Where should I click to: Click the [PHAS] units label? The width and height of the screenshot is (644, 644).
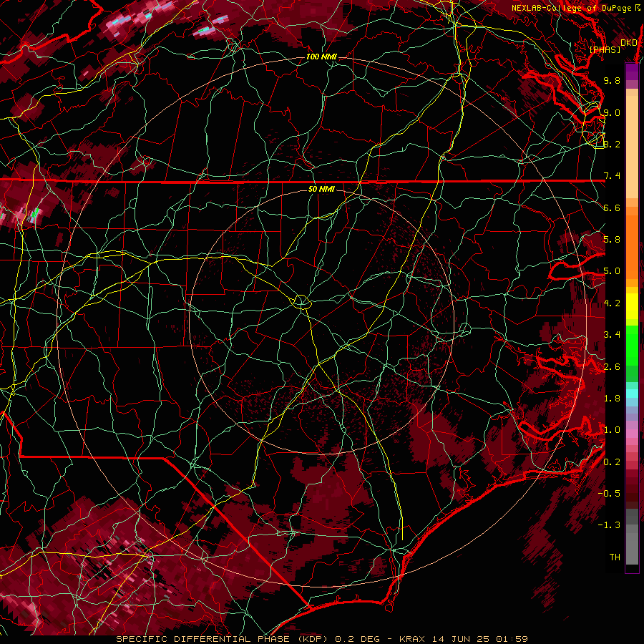(605, 49)
